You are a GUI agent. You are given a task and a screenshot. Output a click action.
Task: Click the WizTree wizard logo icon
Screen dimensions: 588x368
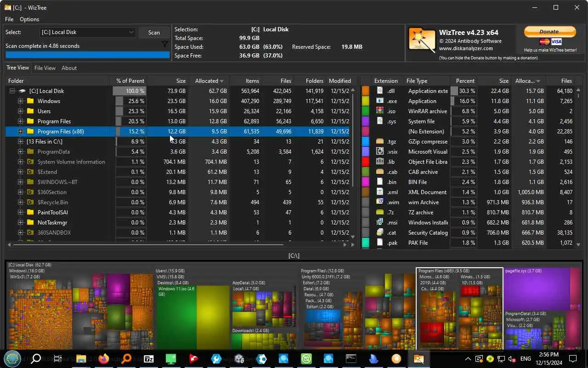pyautogui.click(x=422, y=40)
